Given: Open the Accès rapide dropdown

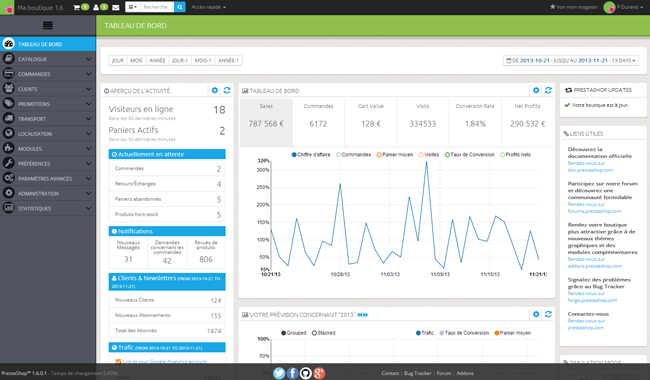Looking at the screenshot, I should click(209, 7).
